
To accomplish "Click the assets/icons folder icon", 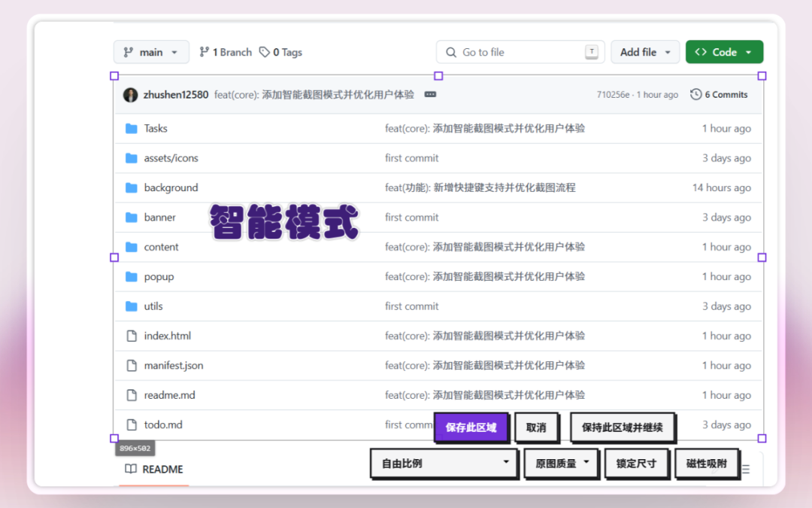I will [132, 157].
